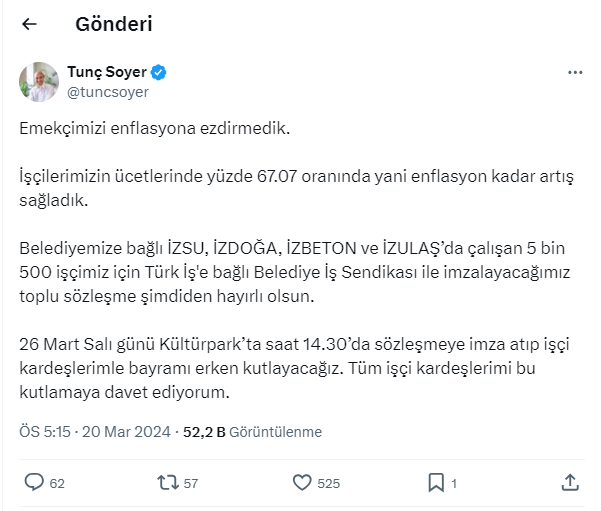Screen dimensions: 601x511
Task: Open the Tunç Soyer display name link
Action: coord(106,73)
